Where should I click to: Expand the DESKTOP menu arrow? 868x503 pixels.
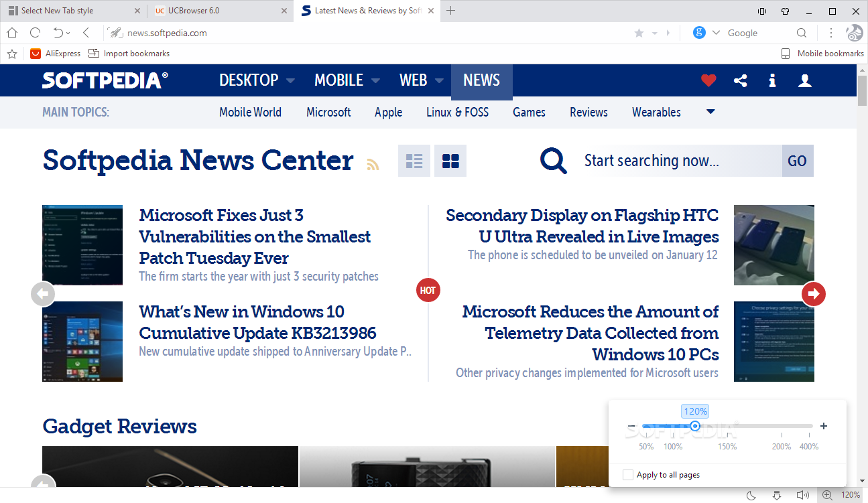point(290,81)
